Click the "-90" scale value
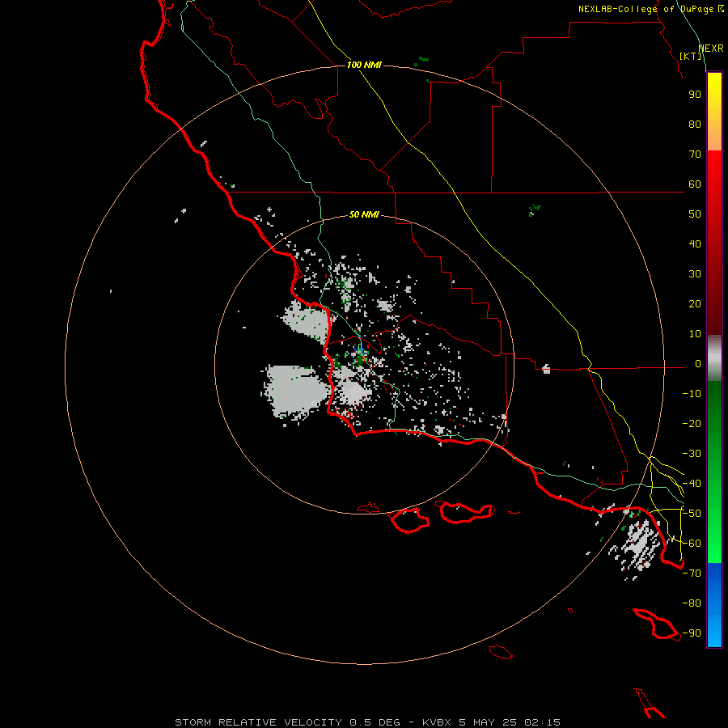 (692, 633)
